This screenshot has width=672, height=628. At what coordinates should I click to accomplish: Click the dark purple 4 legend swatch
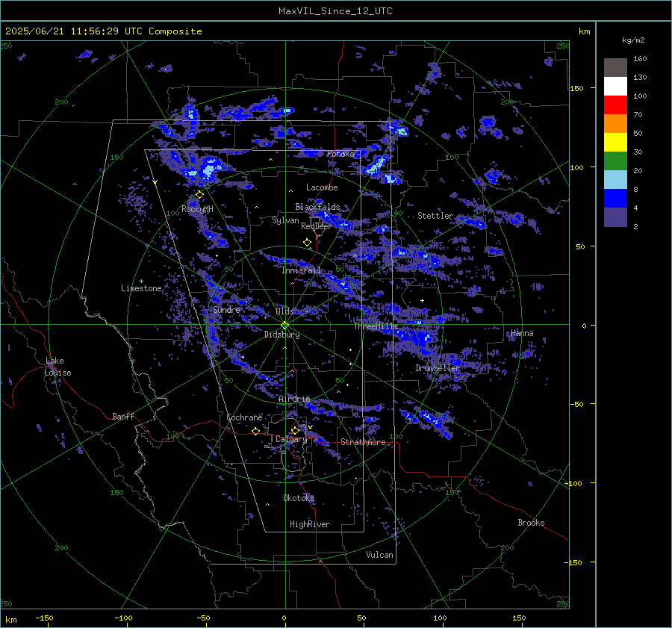[x=615, y=217]
